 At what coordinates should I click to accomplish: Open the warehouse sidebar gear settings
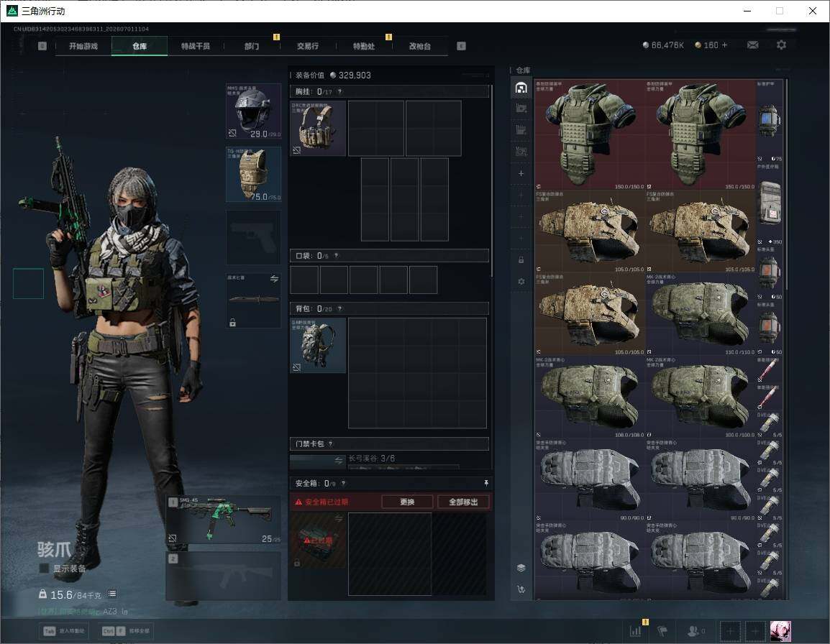[521, 282]
